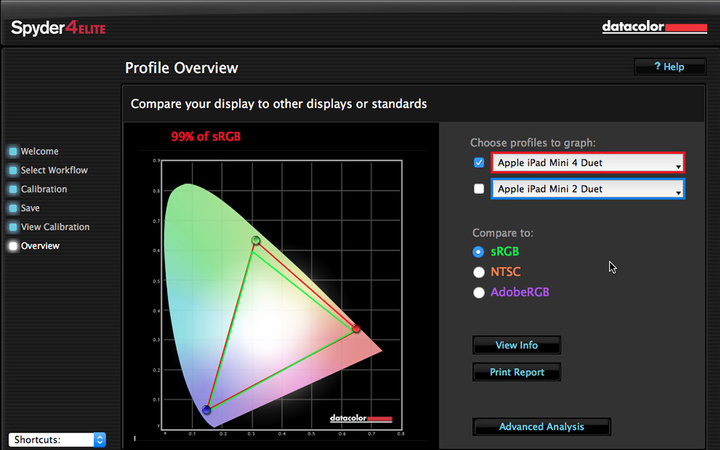
Task: Click the View Calibration step icon
Action: pyautogui.click(x=13, y=227)
